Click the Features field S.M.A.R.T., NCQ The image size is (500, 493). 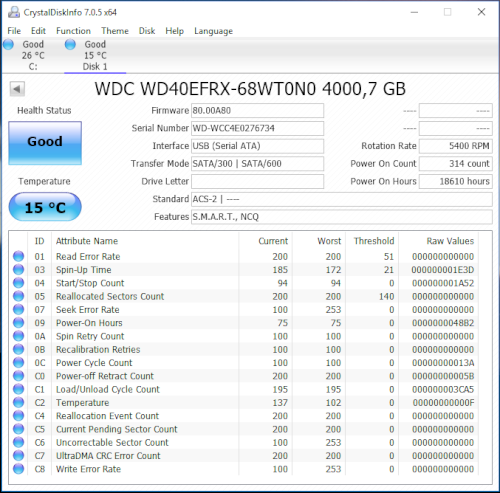(x=342, y=217)
